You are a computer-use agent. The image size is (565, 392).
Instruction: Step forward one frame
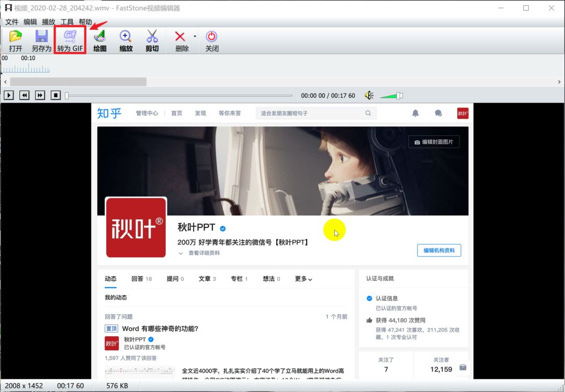(x=40, y=95)
